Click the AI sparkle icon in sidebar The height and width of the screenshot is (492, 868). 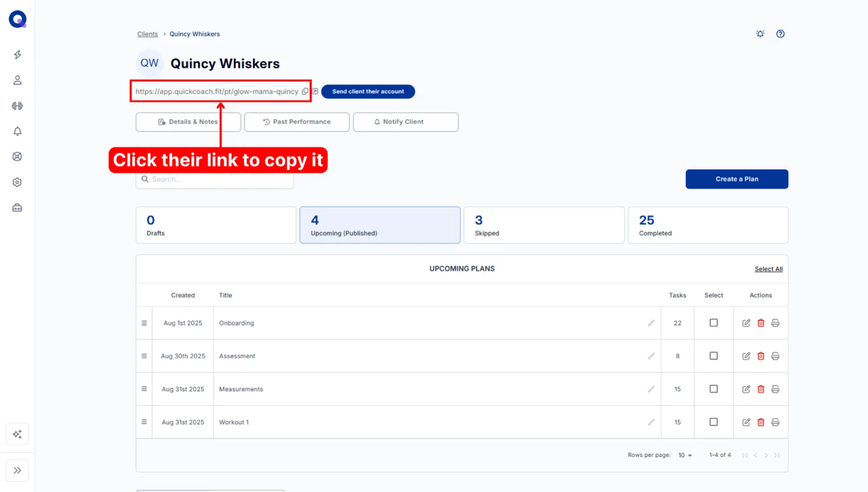pyautogui.click(x=17, y=434)
